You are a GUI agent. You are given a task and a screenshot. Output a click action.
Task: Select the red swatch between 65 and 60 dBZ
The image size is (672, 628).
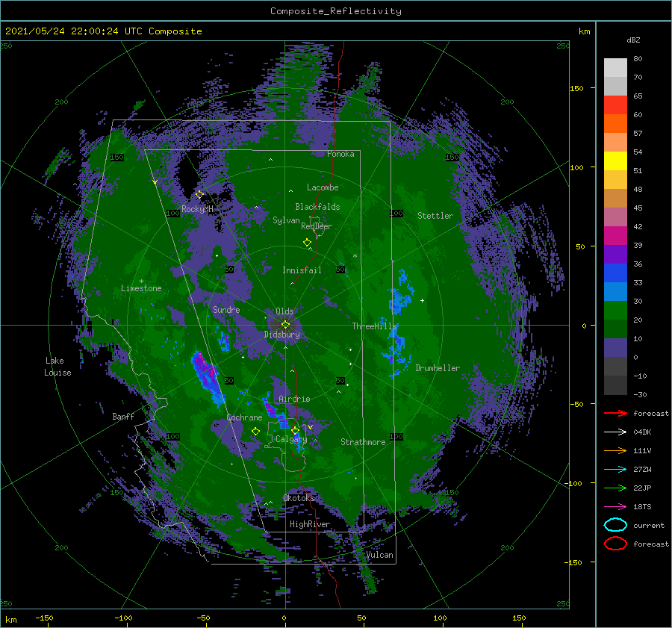coord(615,105)
